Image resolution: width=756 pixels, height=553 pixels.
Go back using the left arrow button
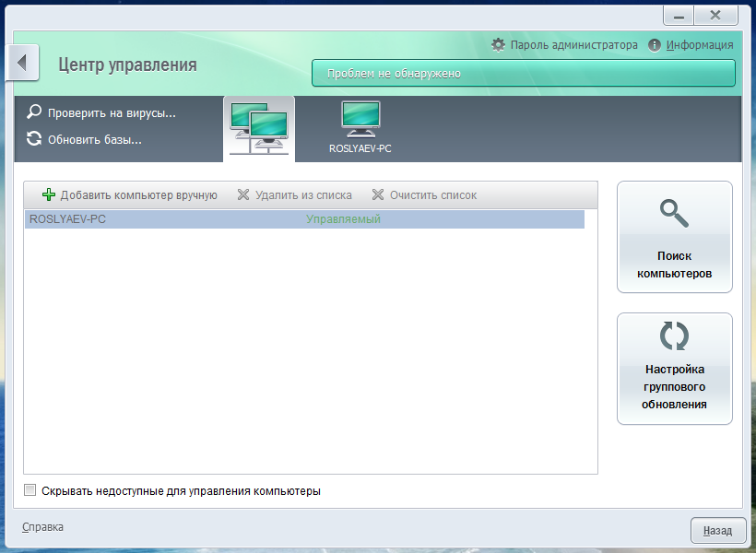22,63
